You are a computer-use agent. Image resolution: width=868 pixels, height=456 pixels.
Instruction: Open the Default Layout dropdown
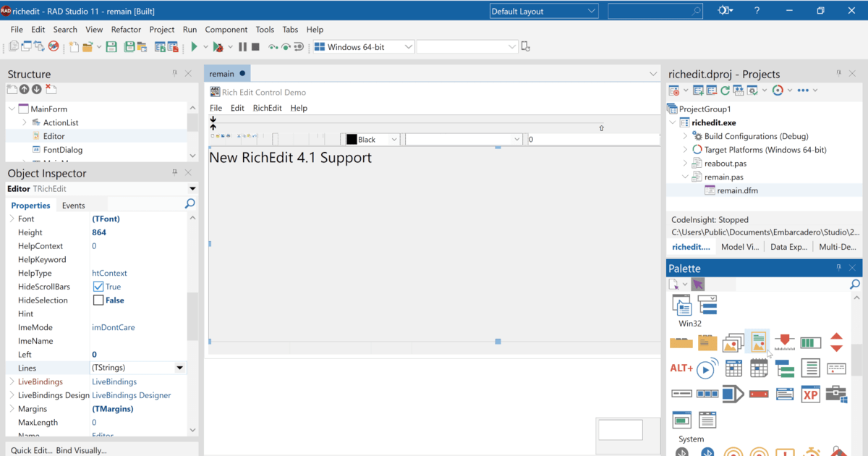coord(592,11)
